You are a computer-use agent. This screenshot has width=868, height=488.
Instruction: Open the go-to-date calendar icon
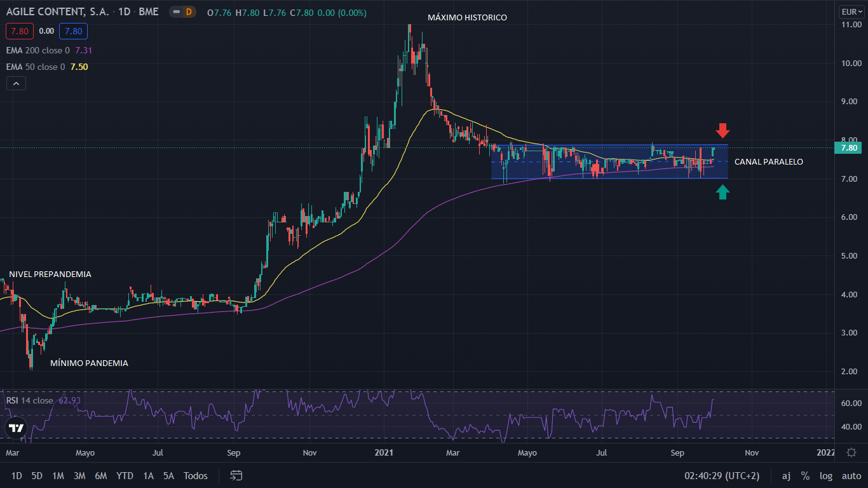point(236,475)
